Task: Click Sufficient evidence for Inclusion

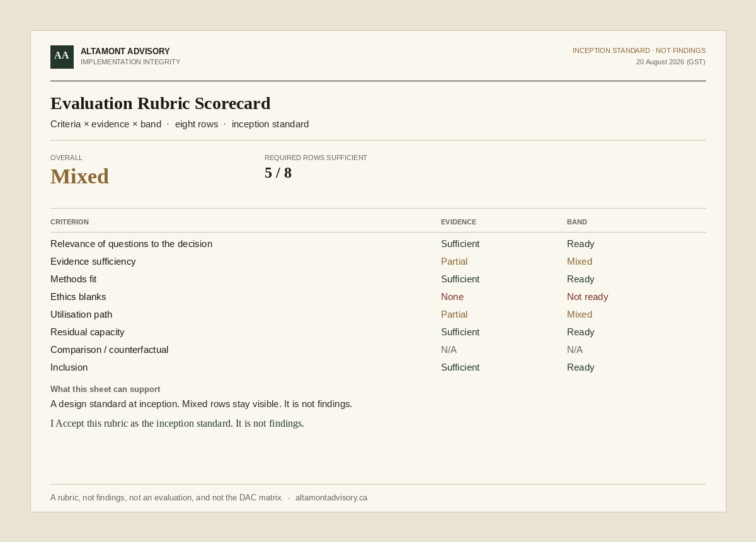Action: 461,367
